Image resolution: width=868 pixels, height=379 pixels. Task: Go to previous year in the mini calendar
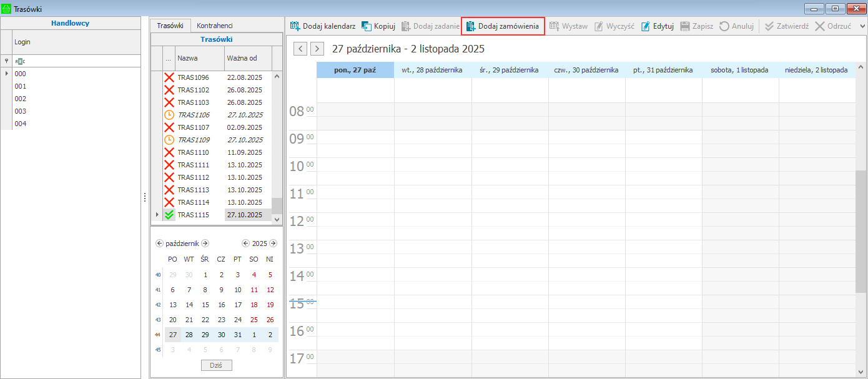pyautogui.click(x=245, y=244)
